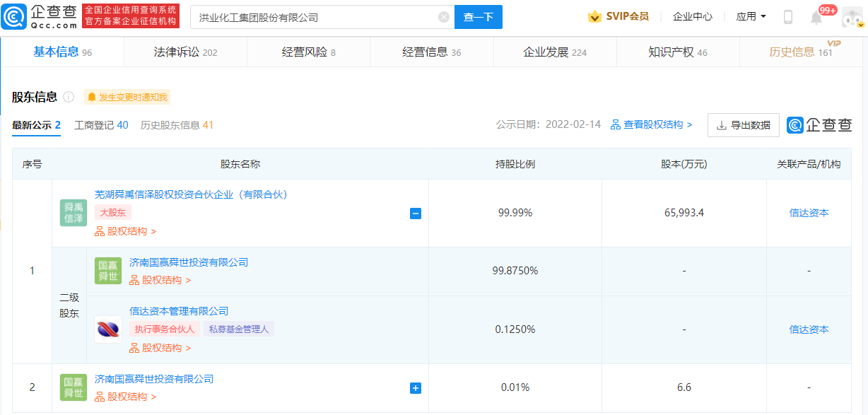This screenshot has width=868, height=415.
Task: Open 股权结构 under 芜湖舜禹信泽
Action: point(125,231)
